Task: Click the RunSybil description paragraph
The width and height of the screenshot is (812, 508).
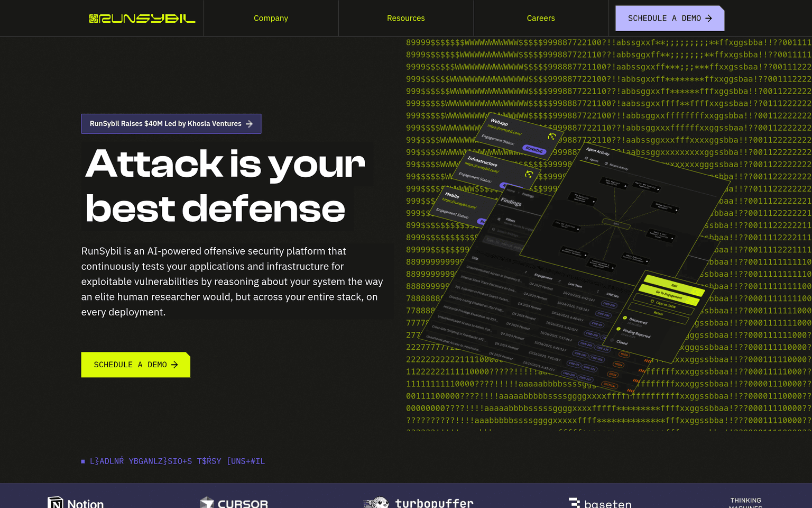Action: (x=232, y=282)
